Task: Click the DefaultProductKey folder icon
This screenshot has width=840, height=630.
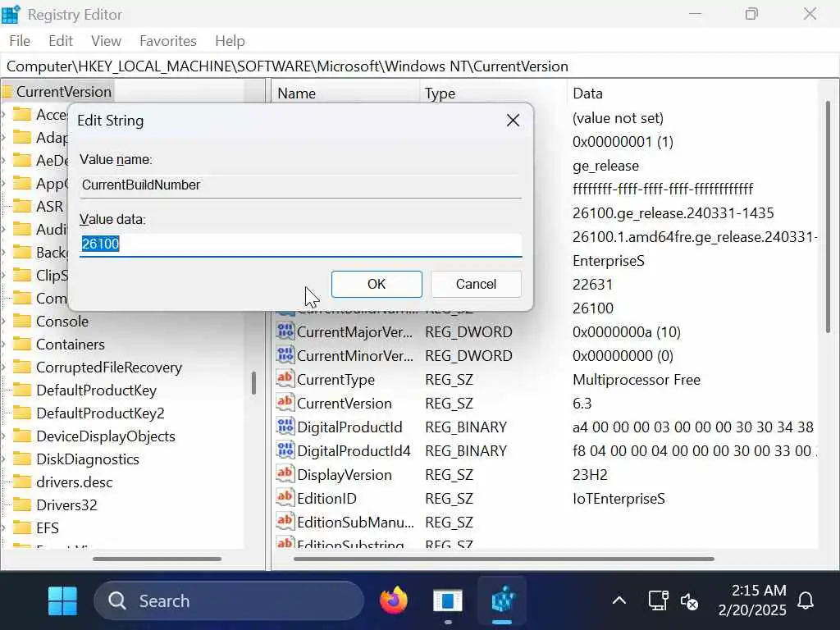Action: (22, 390)
